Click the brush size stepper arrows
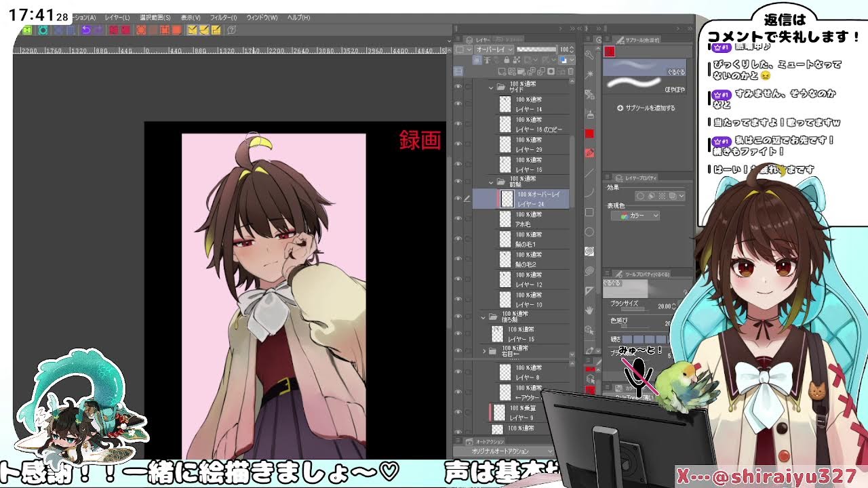 (674, 306)
